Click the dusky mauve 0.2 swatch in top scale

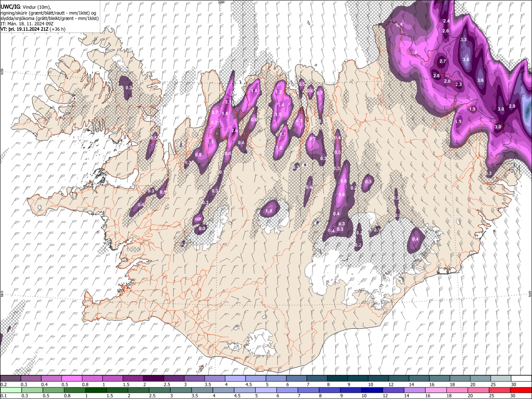pos(10,379)
